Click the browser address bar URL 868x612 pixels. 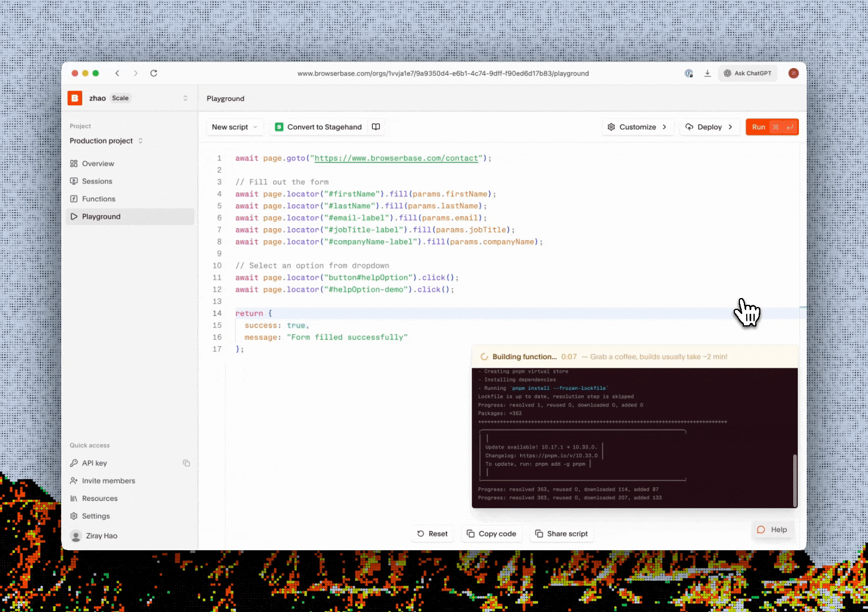click(x=443, y=73)
